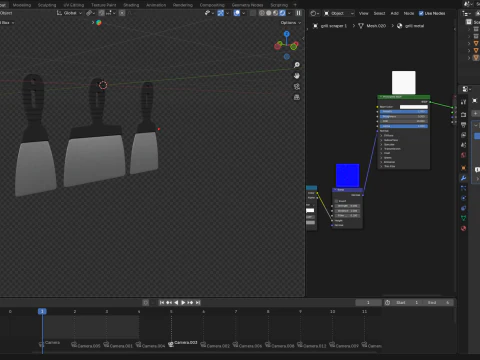Click the zoom magnifier viewport icon
The height and width of the screenshot is (360, 480).
[x=297, y=65]
